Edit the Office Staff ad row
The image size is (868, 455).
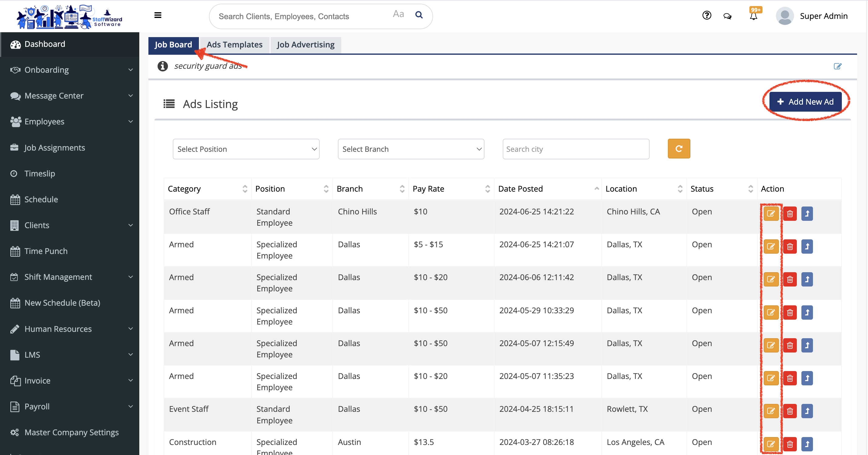coord(771,214)
